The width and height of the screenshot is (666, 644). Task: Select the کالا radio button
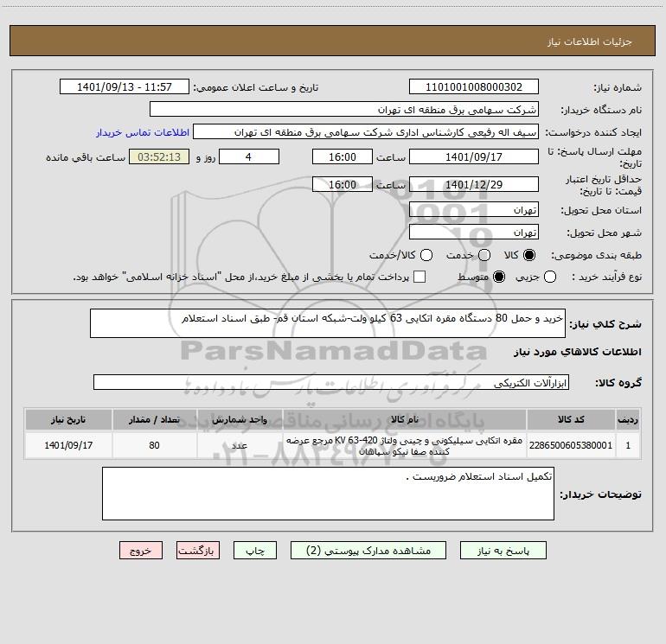529,255
